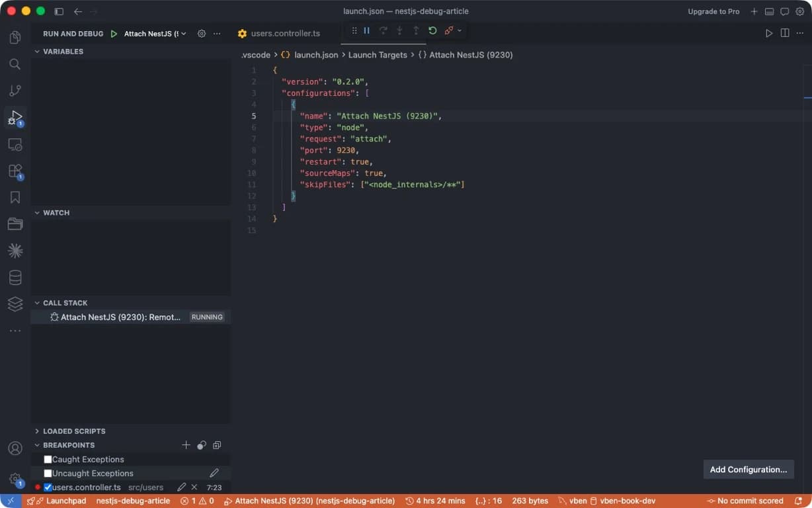Go back with the title bar arrow

[78, 11]
